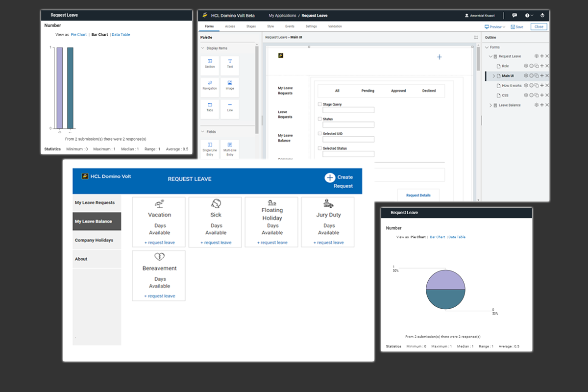Open settings gear for Leave Balance form

click(537, 105)
